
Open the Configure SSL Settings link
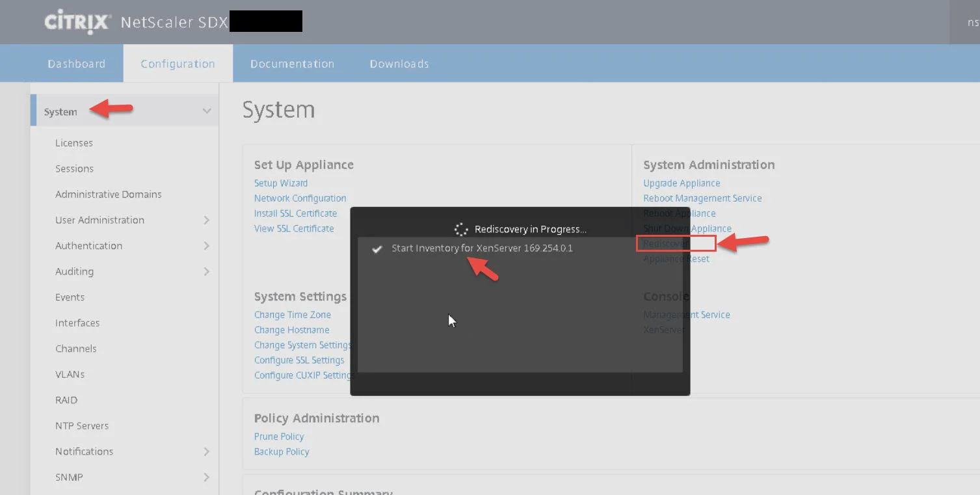pyautogui.click(x=299, y=360)
